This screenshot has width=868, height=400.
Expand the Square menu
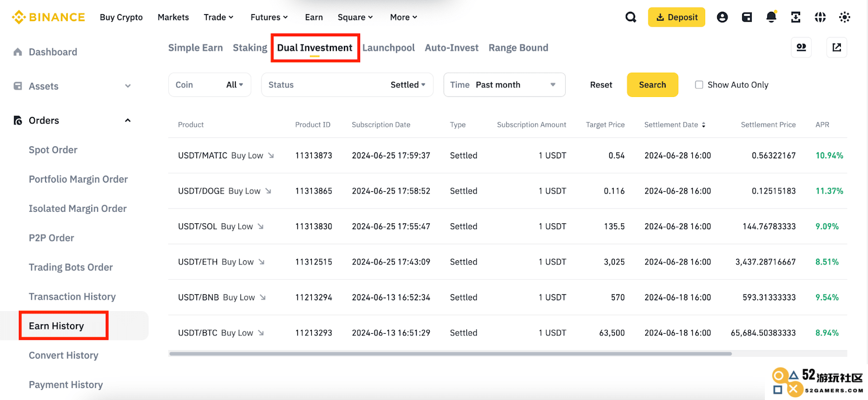coord(355,17)
